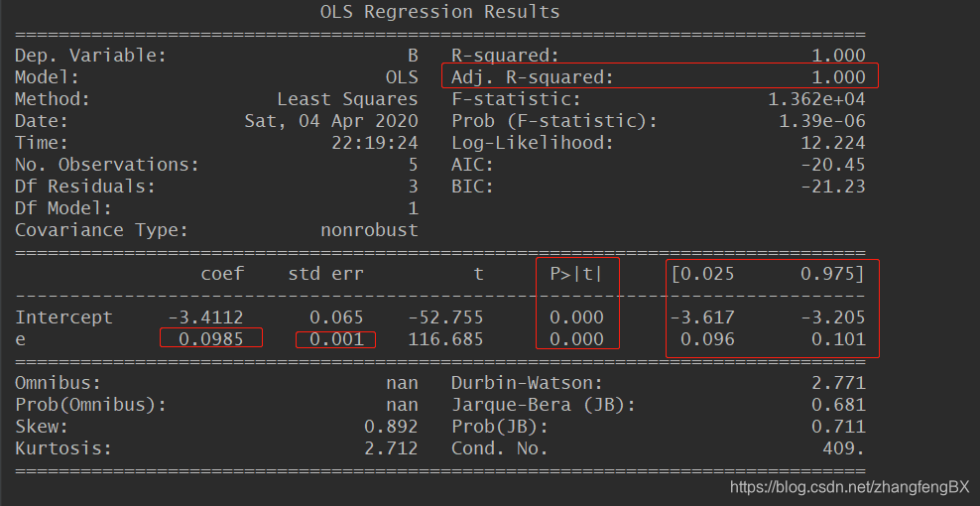Click the lower bound '-3.617'
The width and height of the screenshot is (980, 506).
click(702, 317)
